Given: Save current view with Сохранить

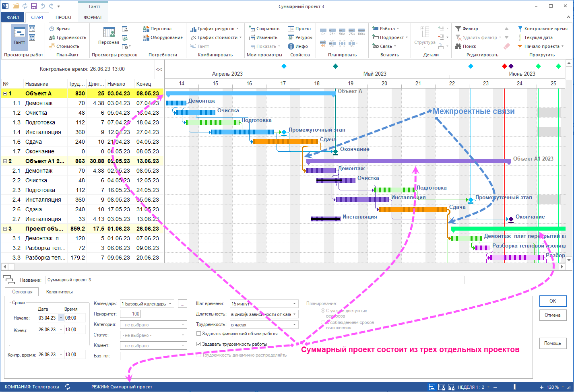Looking at the screenshot, I should (x=264, y=29).
